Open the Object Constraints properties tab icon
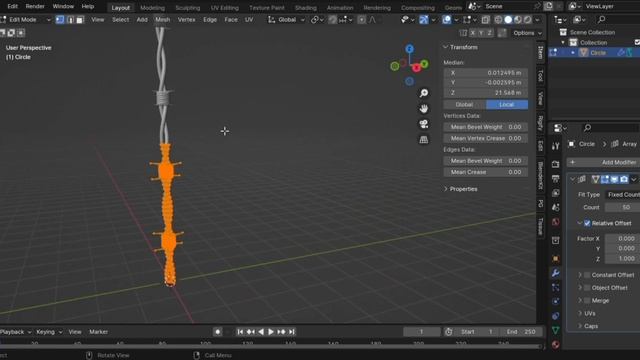 [x=556, y=316]
